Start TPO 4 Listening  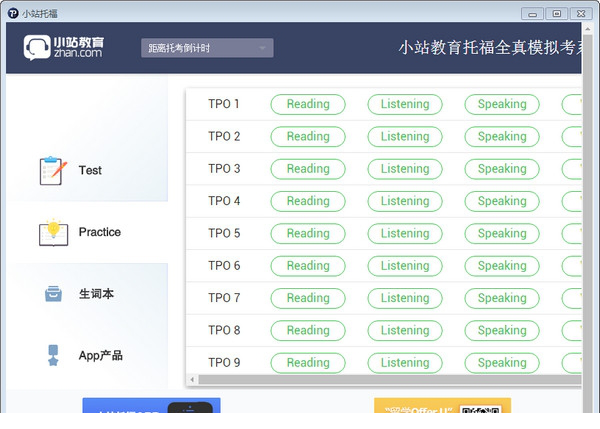[405, 201]
